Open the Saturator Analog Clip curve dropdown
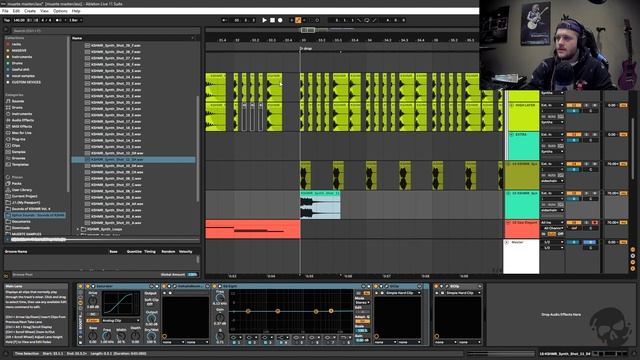This screenshot has width=640, height=360. 121,321
